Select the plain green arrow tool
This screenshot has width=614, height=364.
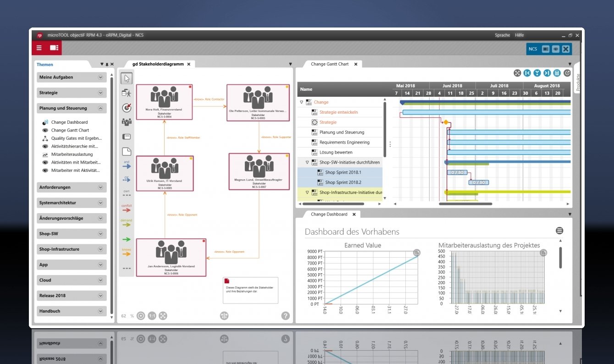[x=127, y=239]
